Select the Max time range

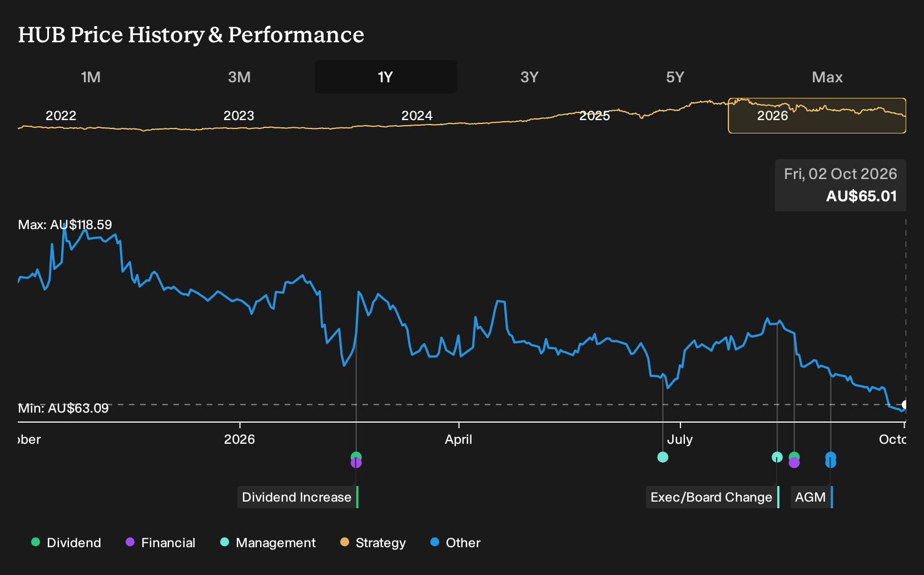coord(827,77)
